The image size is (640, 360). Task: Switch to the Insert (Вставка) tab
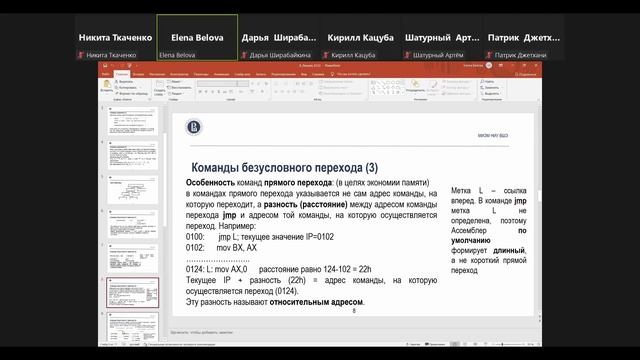[138, 74]
